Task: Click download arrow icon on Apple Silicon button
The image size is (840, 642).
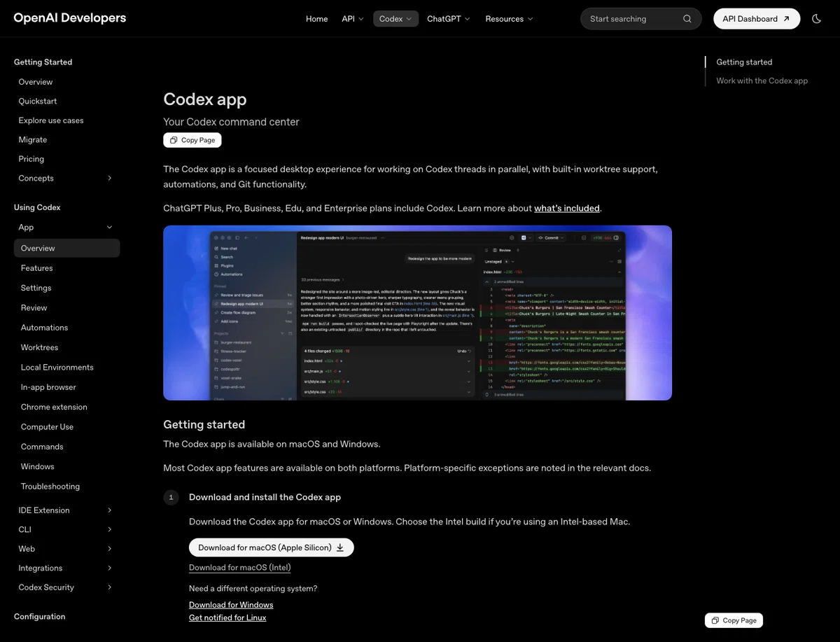Action: [x=340, y=547]
